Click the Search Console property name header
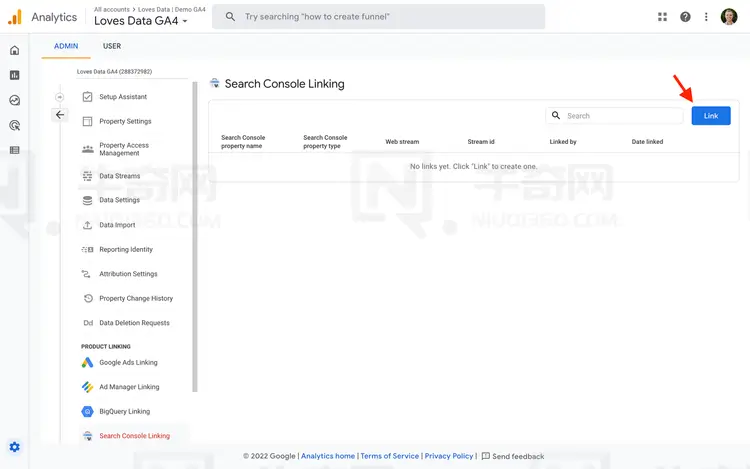 coord(243,142)
